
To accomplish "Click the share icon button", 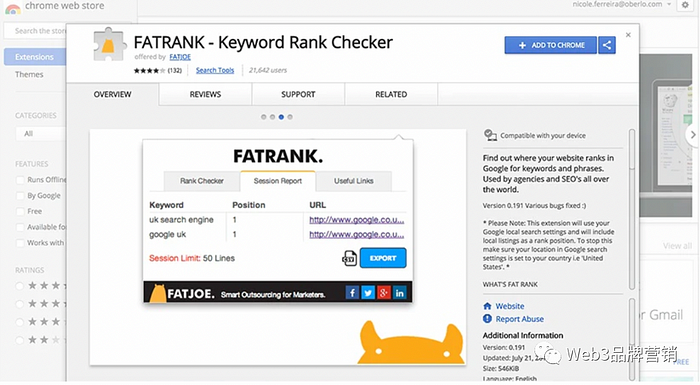I will coord(607,45).
